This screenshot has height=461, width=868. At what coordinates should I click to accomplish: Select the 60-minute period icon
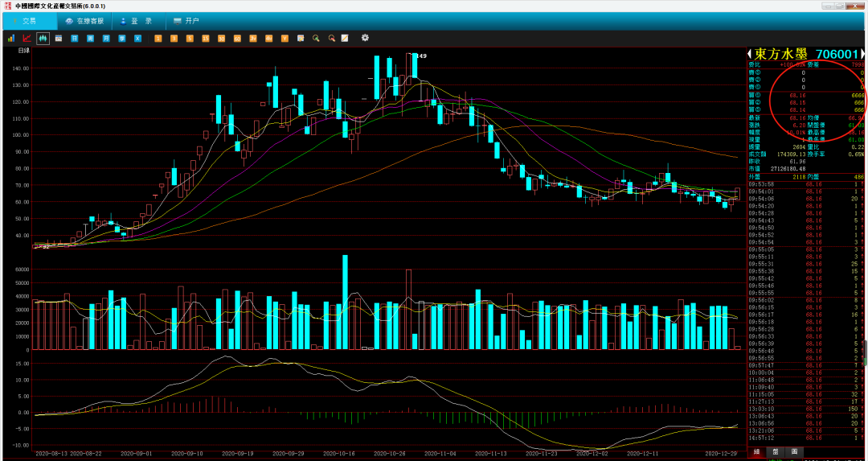(237, 39)
